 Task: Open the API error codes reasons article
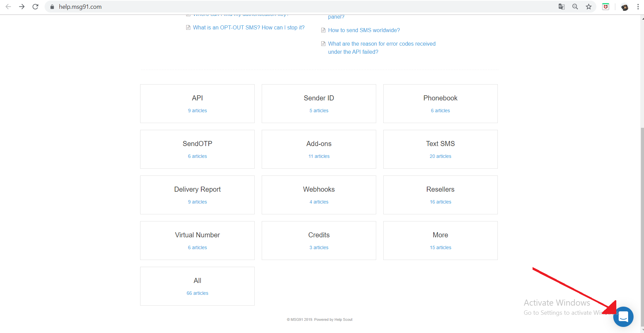(382, 48)
